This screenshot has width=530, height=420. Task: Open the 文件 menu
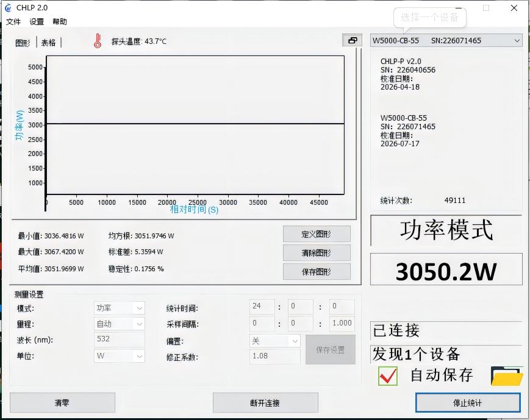click(13, 21)
